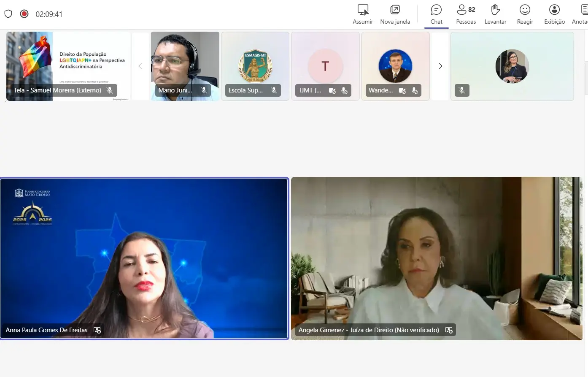Click the red recording indicator icon
The height and width of the screenshot is (377, 588).
(24, 14)
